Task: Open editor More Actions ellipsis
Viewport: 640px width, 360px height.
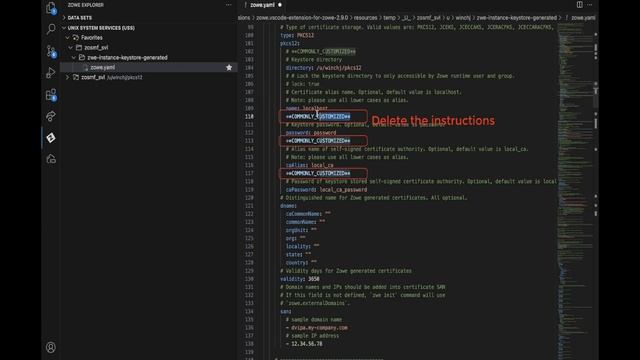Action: point(590,5)
